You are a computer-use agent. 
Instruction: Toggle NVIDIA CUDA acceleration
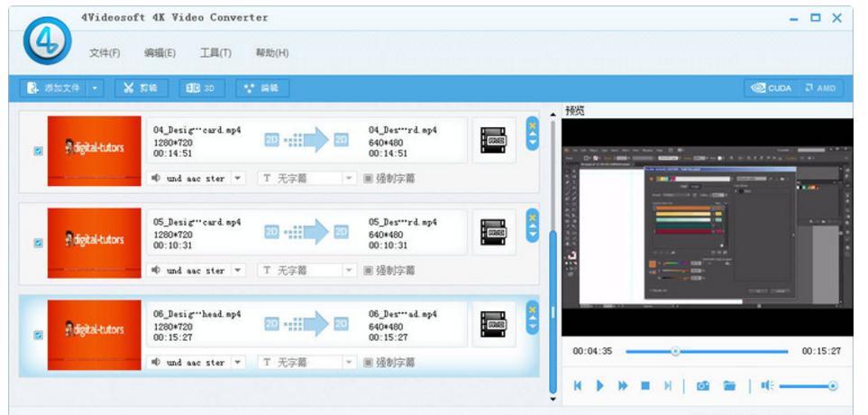772,88
